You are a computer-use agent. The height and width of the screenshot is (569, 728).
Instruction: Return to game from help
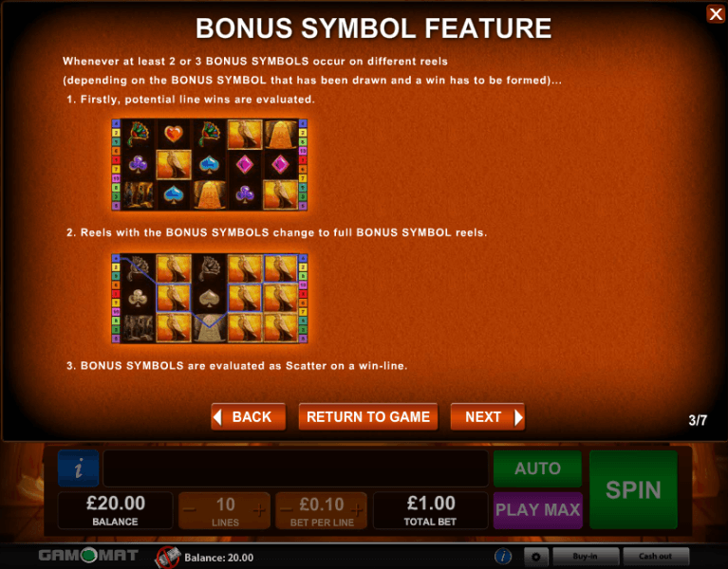(368, 417)
